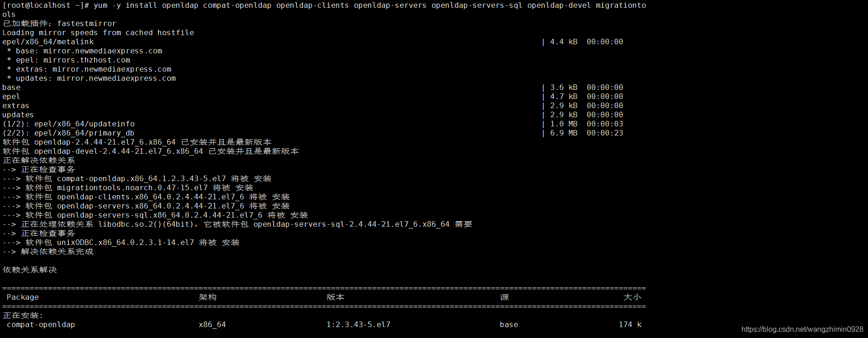Click the '(1/2): epel/x86_64/updateinfo' line

(68, 124)
